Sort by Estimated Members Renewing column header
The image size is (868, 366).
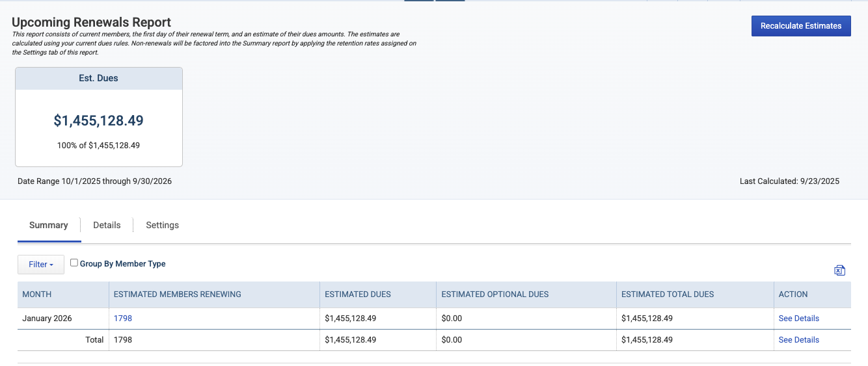pyautogui.click(x=178, y=294)
